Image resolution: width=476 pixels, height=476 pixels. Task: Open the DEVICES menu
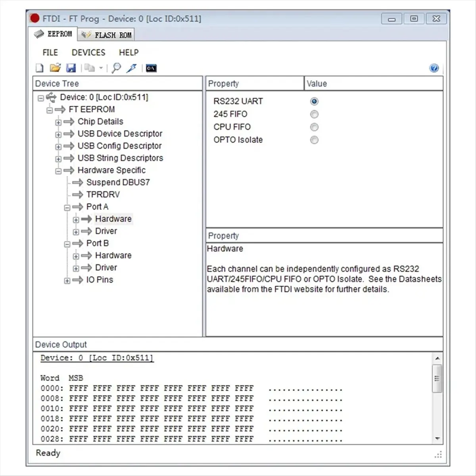pos(88,52)
